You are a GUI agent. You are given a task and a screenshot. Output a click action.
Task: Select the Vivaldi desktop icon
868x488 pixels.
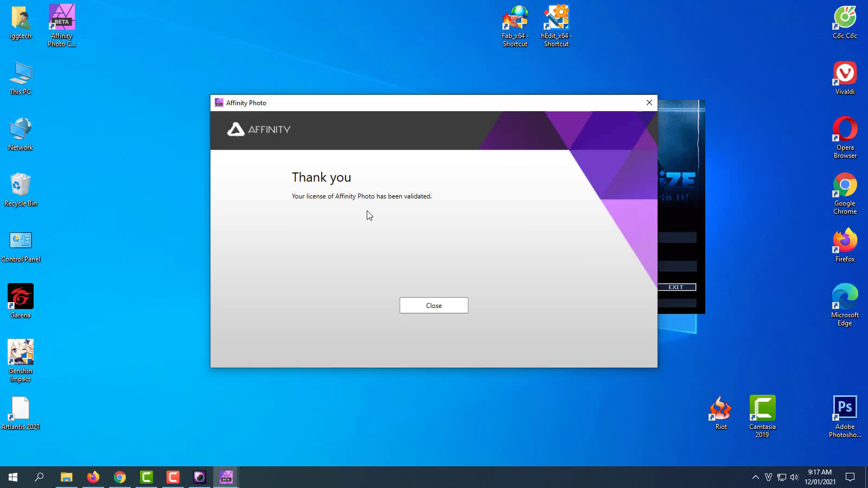point(845,79)
